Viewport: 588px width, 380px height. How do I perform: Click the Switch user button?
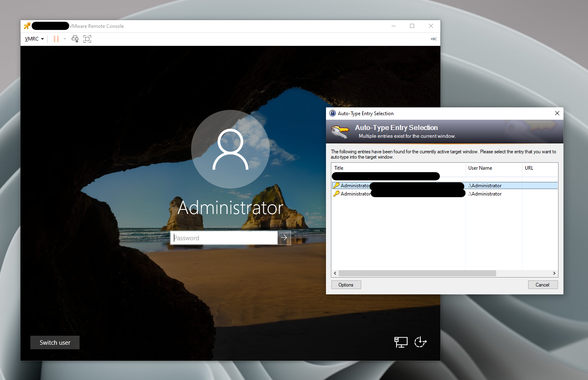pos(55,343)
